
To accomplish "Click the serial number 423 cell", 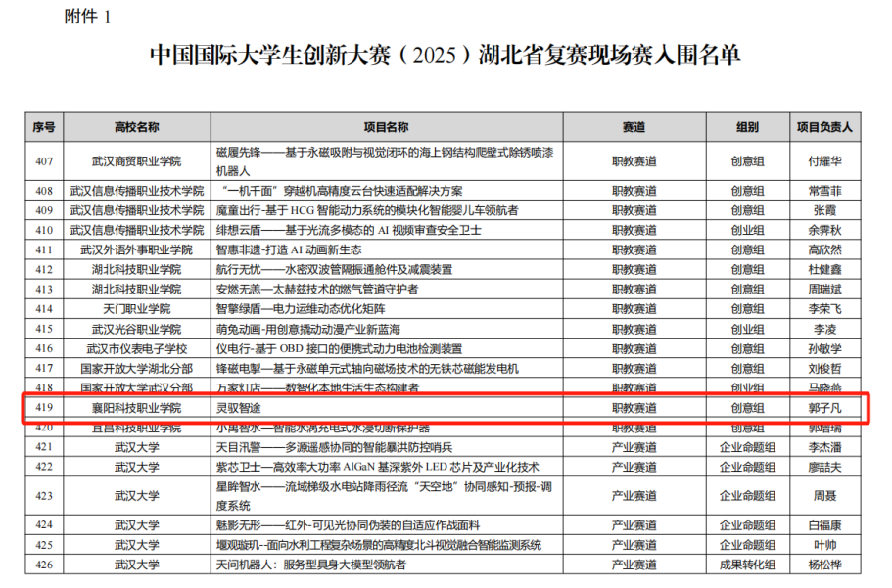I will 44,496.
